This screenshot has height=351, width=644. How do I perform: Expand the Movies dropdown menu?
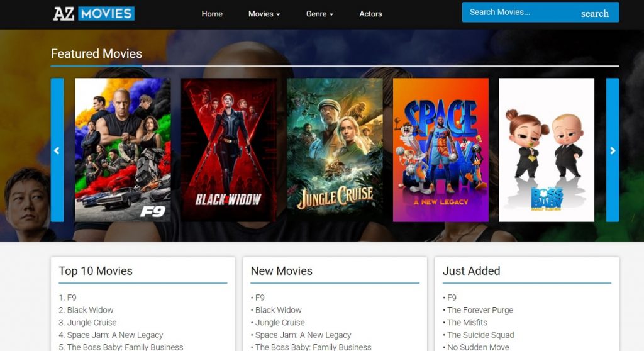(264, 14)
